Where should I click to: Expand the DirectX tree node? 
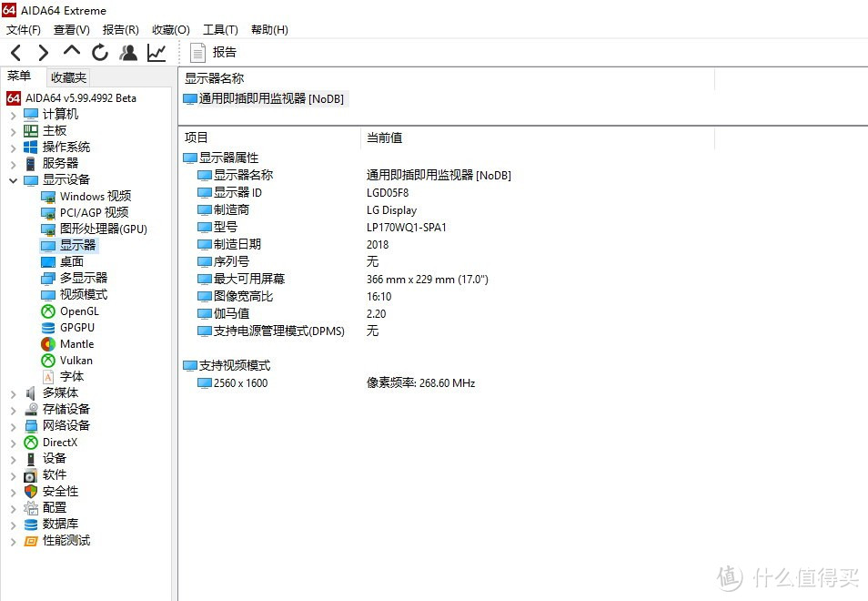[x=14, y=443]
